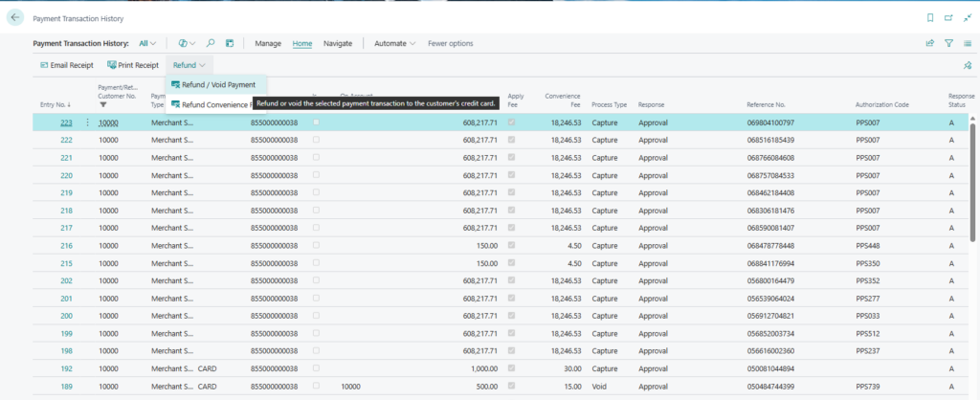Click the Response column header
The width and height of the screenshot is (980, 400).
[x=651, y=105]
